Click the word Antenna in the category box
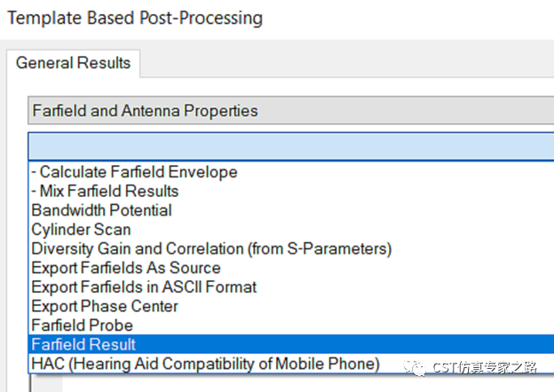Image resolution: width=554 pixels, height=392 pixels. tap(151, 111)
